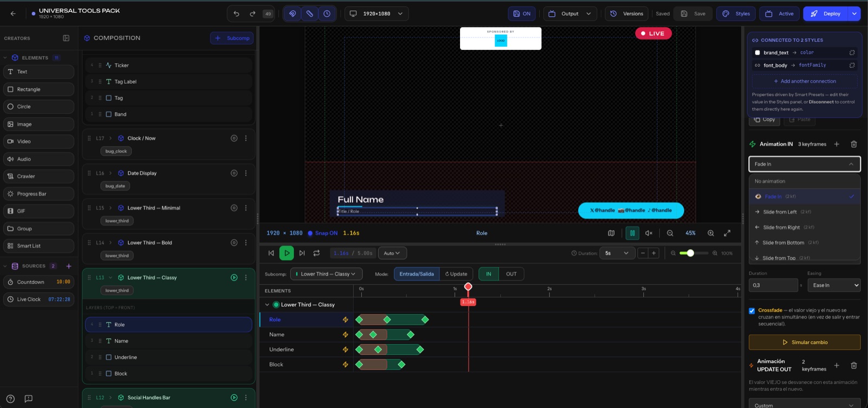Open the Deploy dropdown arrow
This screenshot has width=868, height=408.
point(854,14)
